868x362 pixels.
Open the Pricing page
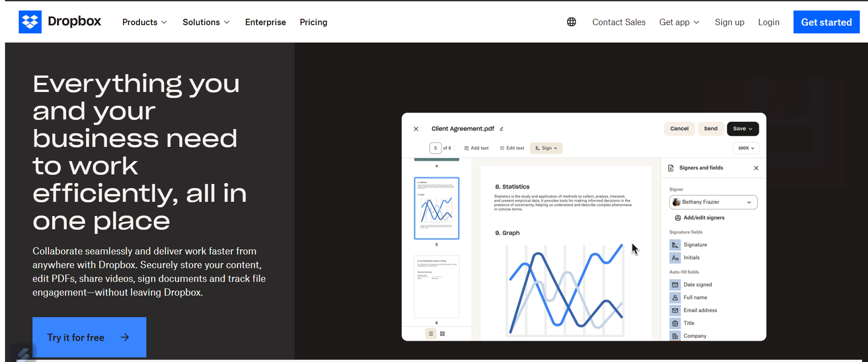point(313,22)
